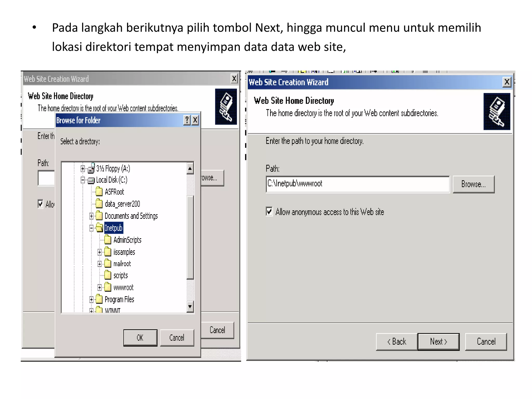This screenshot has width=532, height=399.
Task: Select the wwwroot folder name
Action: 123,287
